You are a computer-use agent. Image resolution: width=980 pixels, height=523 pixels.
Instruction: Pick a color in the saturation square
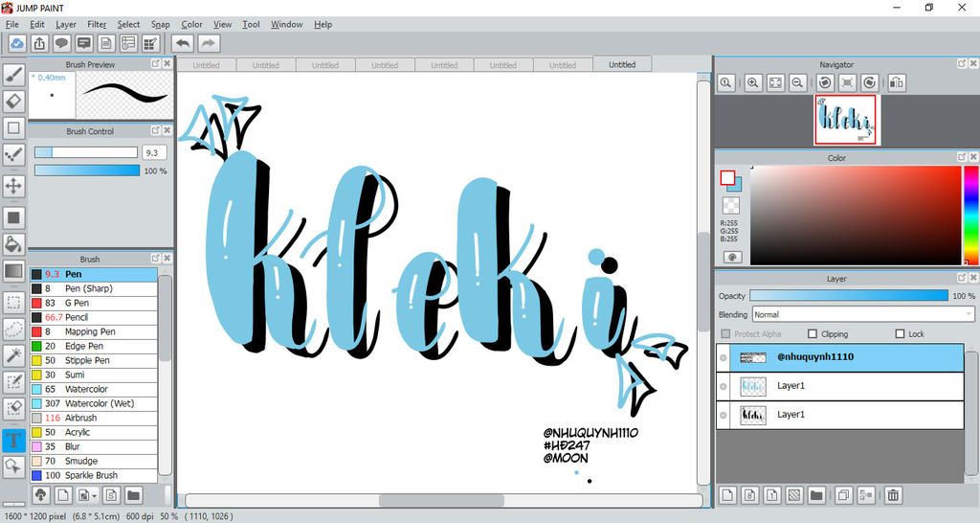click(856, 216)
